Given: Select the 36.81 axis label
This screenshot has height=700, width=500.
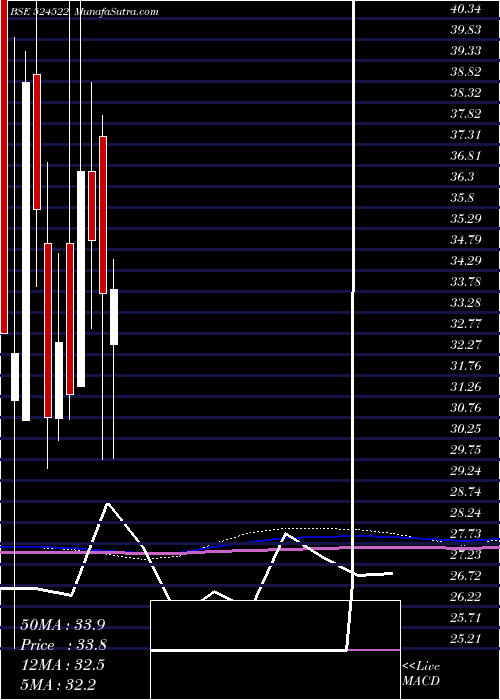Looking at the screenshot, I should [x=466, y=156].
